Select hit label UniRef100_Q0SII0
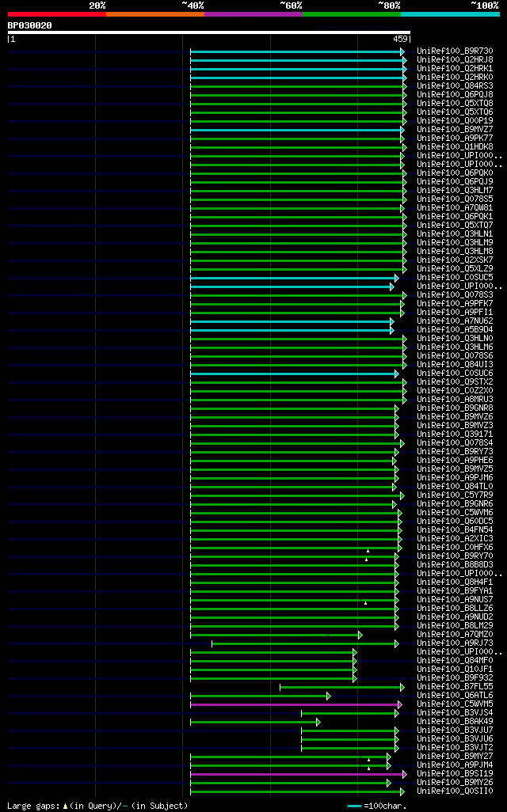507x812 pixels. click(456, 791)
